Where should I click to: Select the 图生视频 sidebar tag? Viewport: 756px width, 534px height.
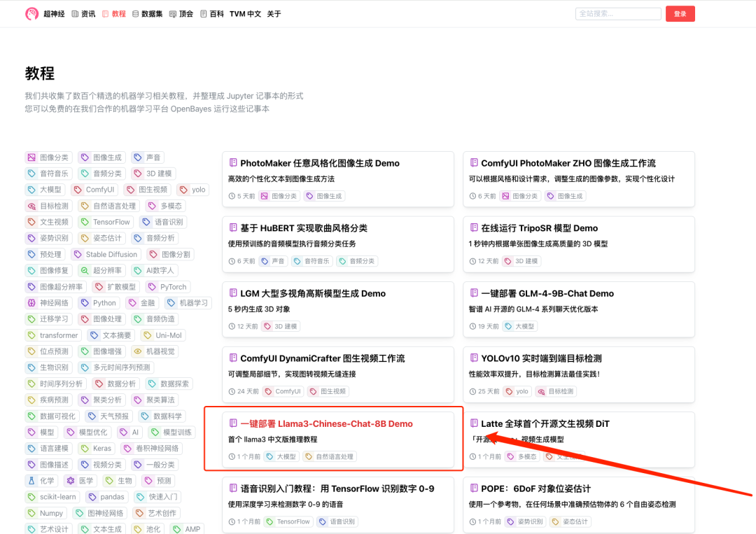pyautogui.click(x=147, y=190)
